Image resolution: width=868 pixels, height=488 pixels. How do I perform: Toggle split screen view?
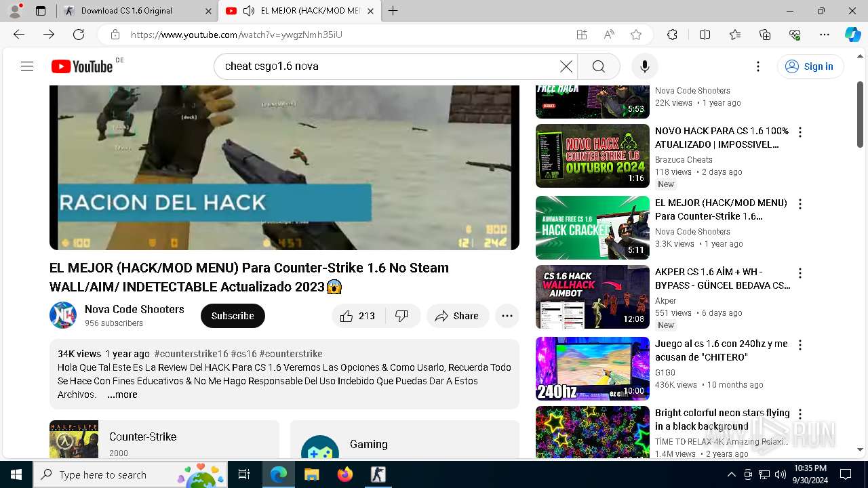tap(705, 35)
